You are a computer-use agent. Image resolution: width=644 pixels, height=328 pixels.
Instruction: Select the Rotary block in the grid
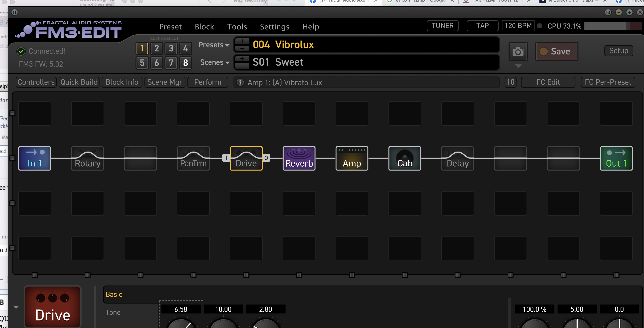87,158
